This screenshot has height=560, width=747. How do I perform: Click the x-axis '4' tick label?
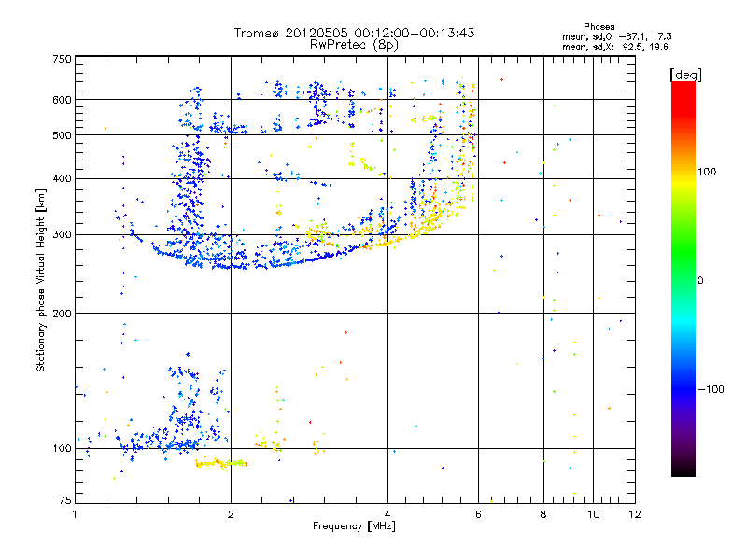(388, 514)
